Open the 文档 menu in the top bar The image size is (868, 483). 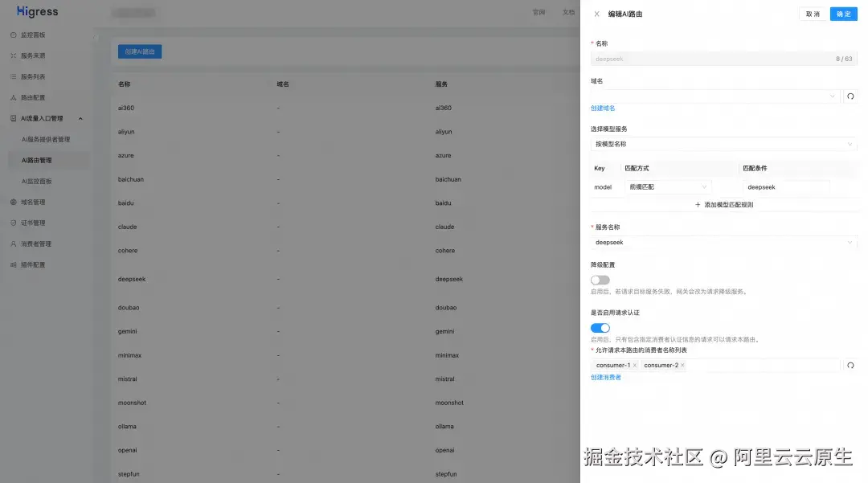click(x=567, y=12)
